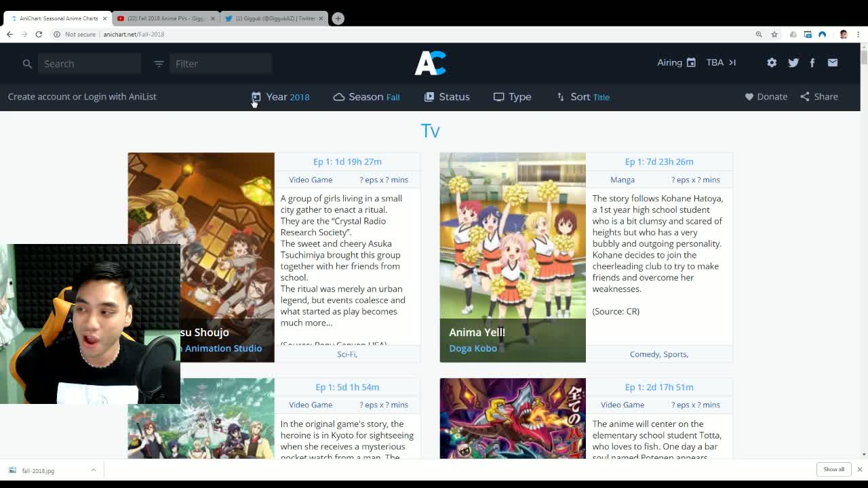868x488 pixels.
Task: Click the Show all downloads button
Action: pyautogui.click(x=833, y=469)
